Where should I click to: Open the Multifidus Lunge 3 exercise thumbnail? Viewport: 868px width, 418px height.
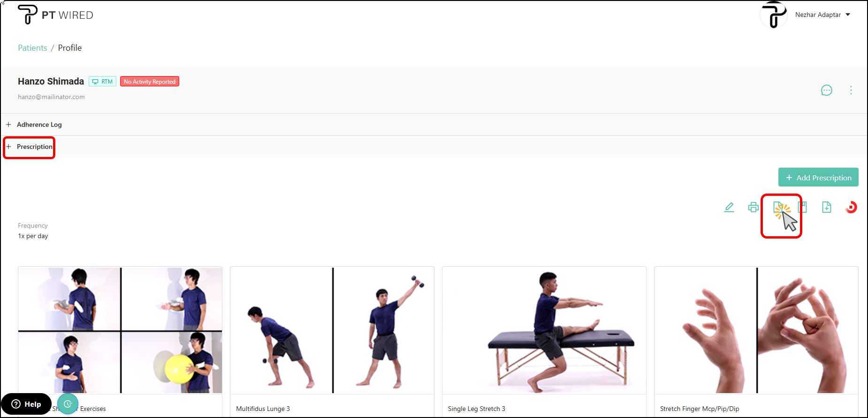[x=332, y=331]
